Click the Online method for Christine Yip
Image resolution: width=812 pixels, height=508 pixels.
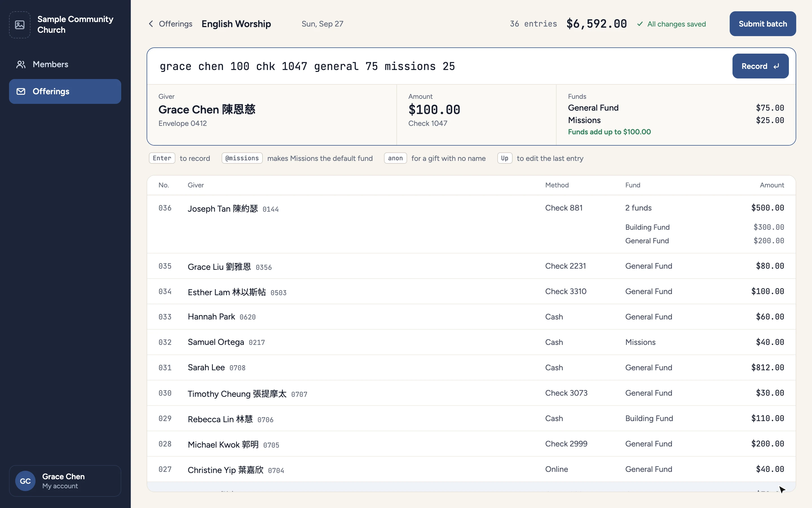[x=556, y=469]
